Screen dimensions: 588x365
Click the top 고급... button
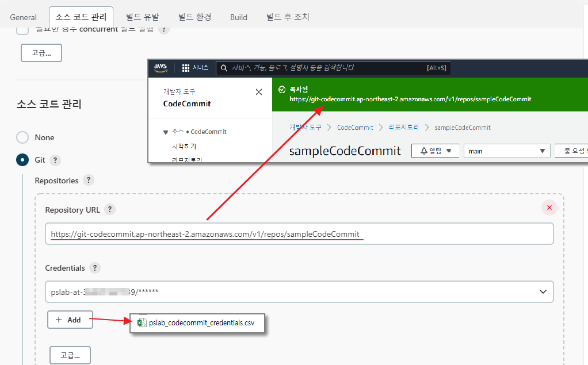coord(41,53)
